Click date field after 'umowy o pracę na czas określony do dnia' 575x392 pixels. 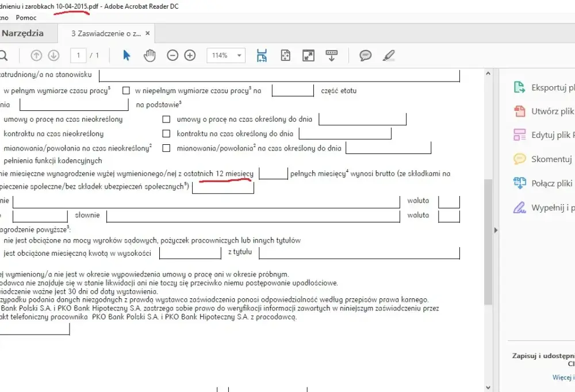pos(362,119)
